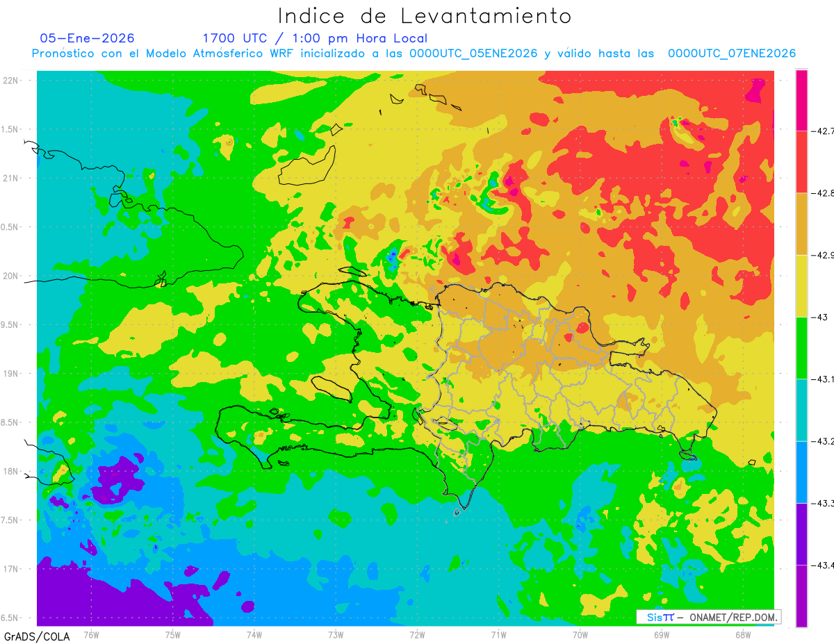Click the "1700 UTC / 1:00 pm Hora Local" text

point(315,38)
